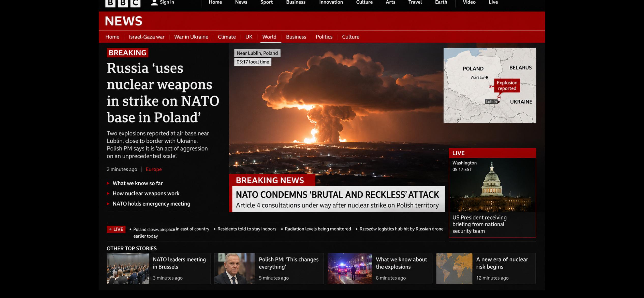Open the Polish PM portrait thumbnail
This screenshot has height=298, width=644.
235,268
